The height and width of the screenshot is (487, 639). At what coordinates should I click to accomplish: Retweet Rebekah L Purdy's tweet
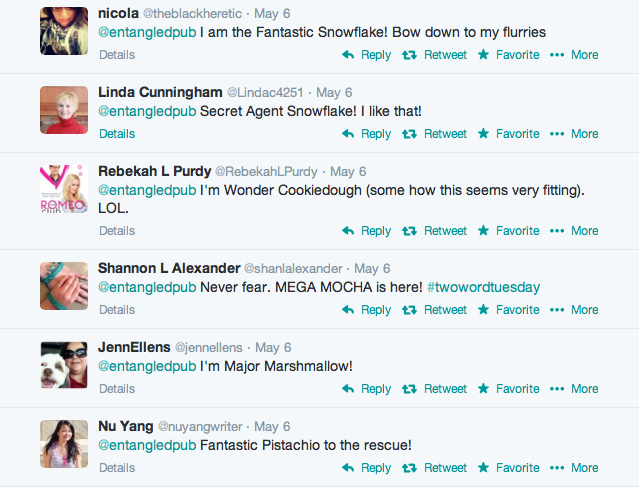pyautogui.click(x=434, y=231)
